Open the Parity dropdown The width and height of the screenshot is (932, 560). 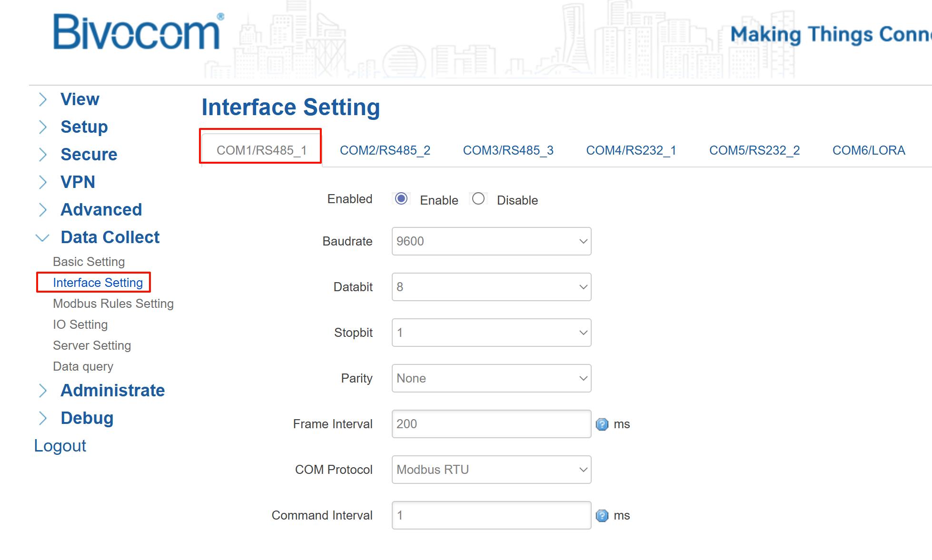491,378
